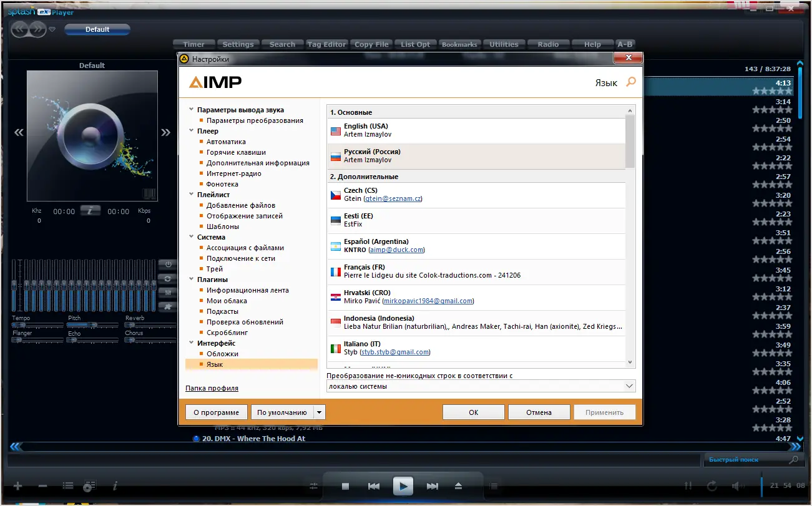Stop playback
The width and height of the screenshot is (812, 506).
[345, 486]
